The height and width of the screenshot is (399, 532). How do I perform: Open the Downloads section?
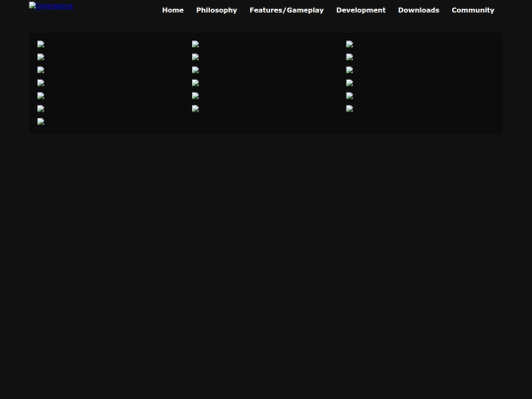click(x=419, y=10)
